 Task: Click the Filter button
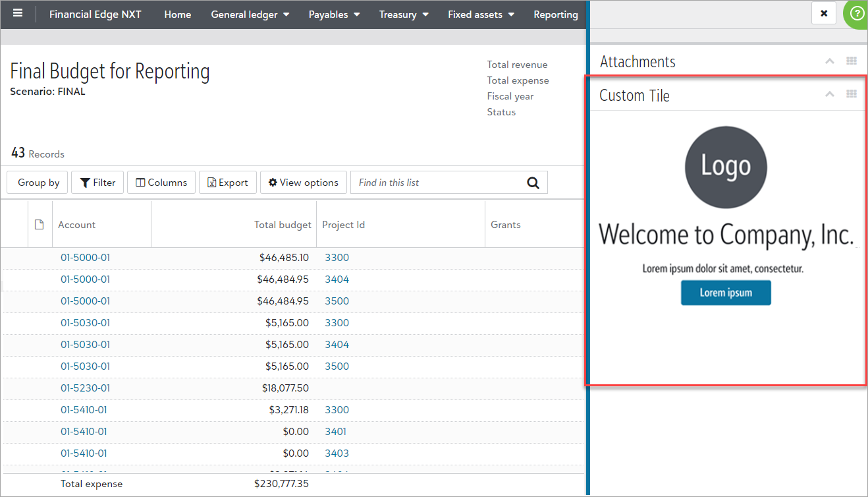point(97,183)
